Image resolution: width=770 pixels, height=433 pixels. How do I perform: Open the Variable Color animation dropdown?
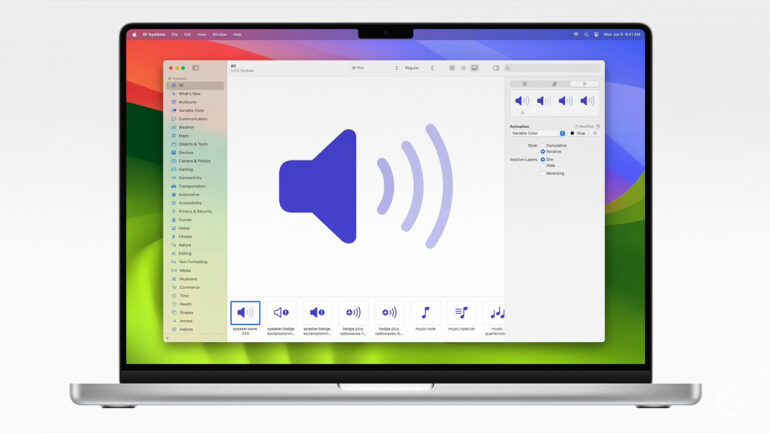(x=538, y=133)
